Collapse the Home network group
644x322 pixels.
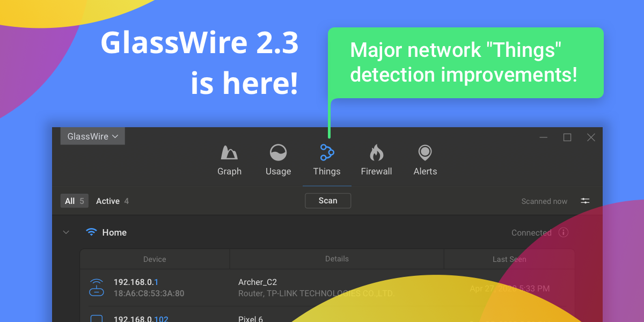coord(66,232)
